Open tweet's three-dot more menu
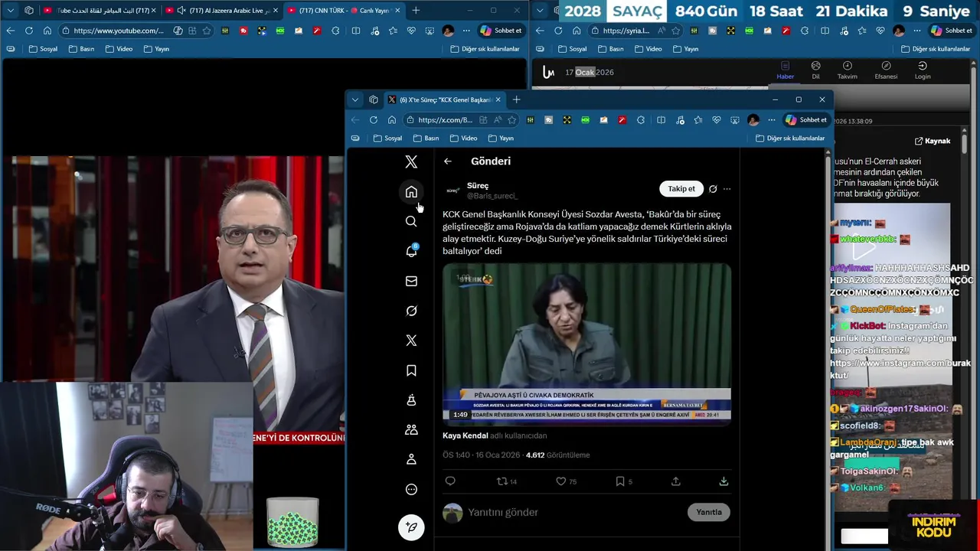This screenshot has width=980, height=551. click(x=727, y=189)
